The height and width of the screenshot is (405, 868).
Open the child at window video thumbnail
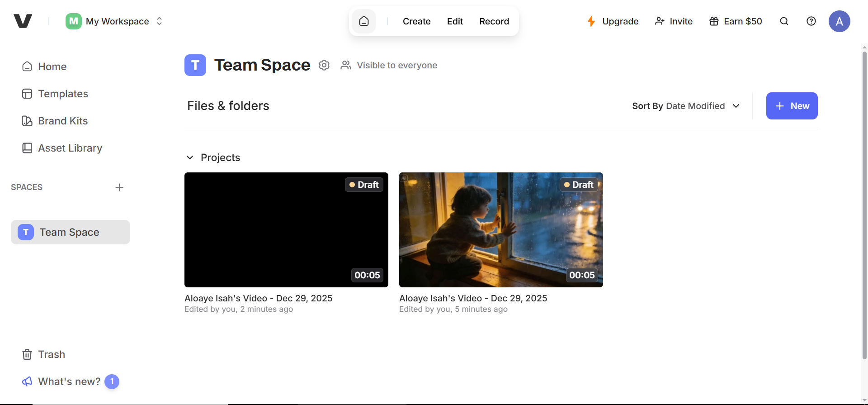(501, 230)
